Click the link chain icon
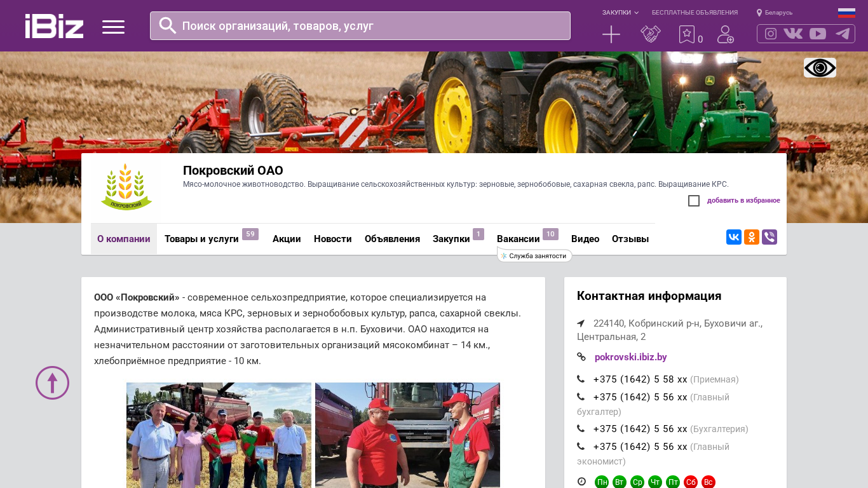The width and height of the screenshot is (868, 488). point(581,357)
